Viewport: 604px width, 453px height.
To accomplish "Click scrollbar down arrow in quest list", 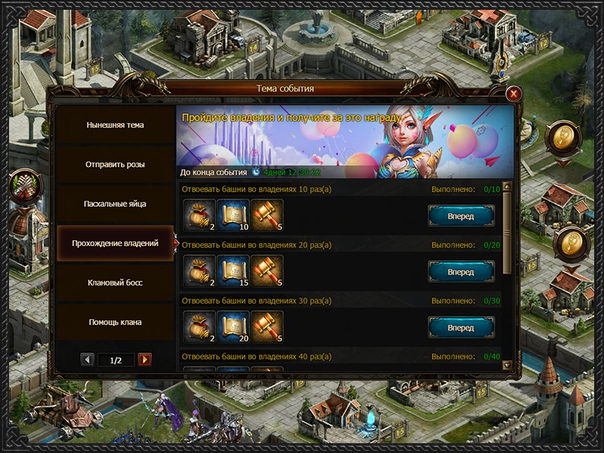I will pos(507,365).
